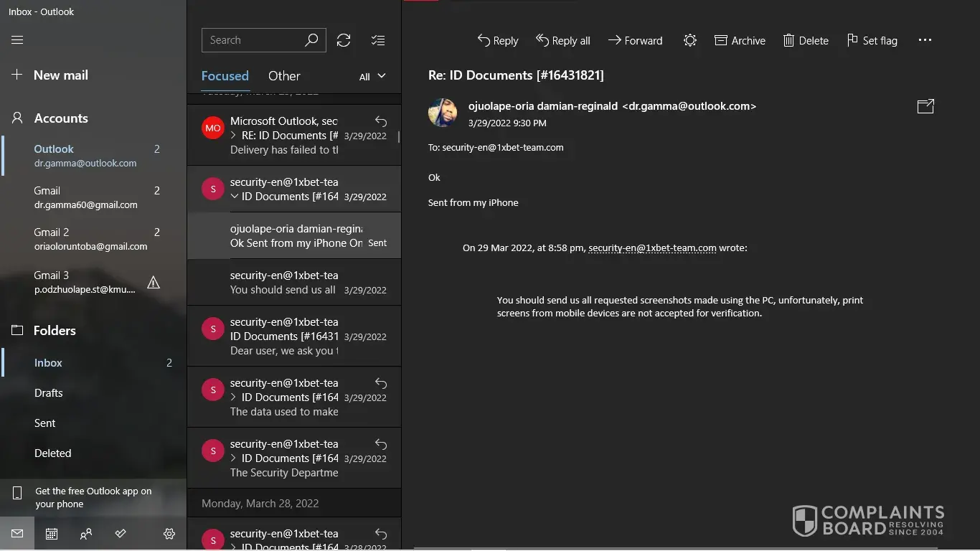The width and height of the screenshot is (980, 551).
Task: Click the sync mailbox refresh icon
Action: (x=344, y=40)
